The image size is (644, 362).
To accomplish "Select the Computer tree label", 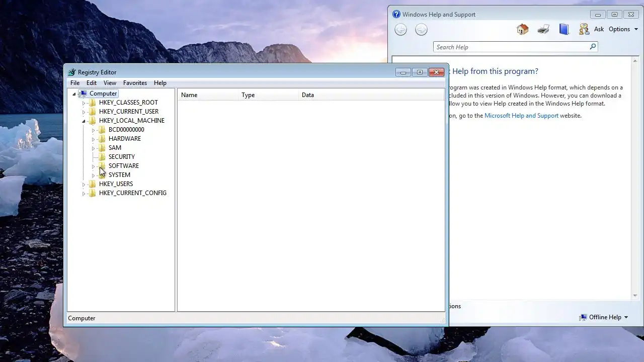I will pos(103,94).
